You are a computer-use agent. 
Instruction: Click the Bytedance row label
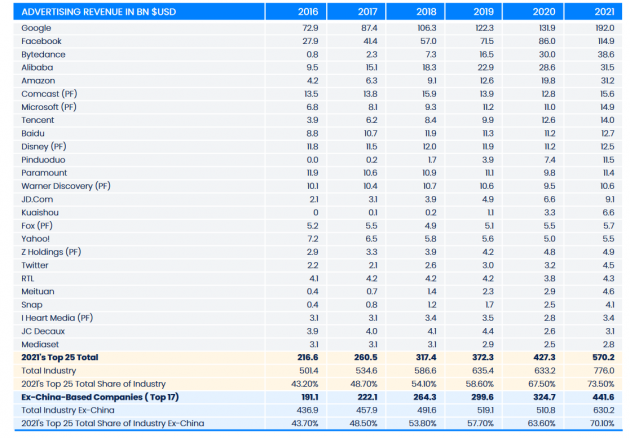coord(43,54)
